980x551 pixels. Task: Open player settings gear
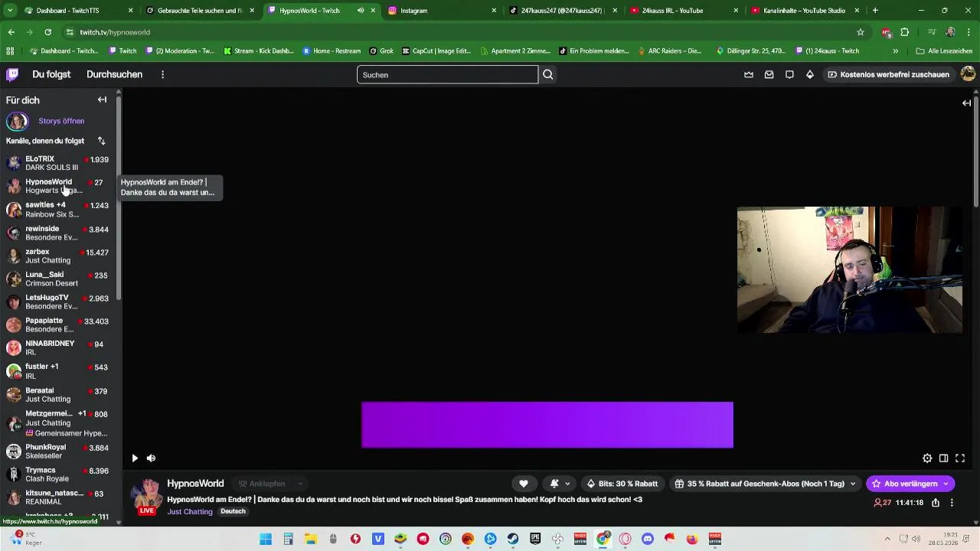tap(927, 458)
